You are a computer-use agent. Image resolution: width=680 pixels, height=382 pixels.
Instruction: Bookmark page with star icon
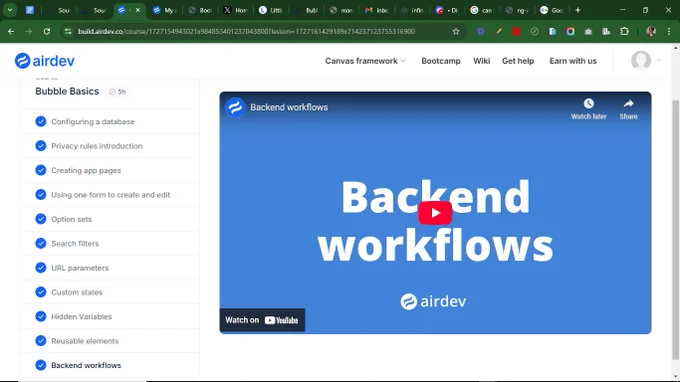click(456, 31)
